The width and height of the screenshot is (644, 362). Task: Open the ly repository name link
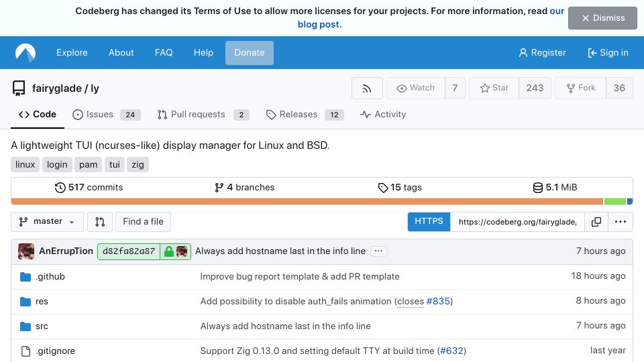click(x=95, y=88)
